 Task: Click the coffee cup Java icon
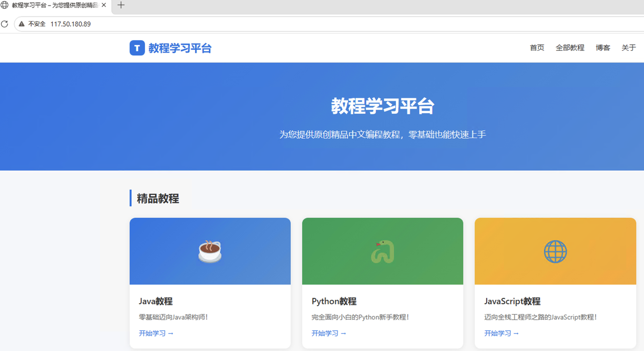[x=210, y=251]
